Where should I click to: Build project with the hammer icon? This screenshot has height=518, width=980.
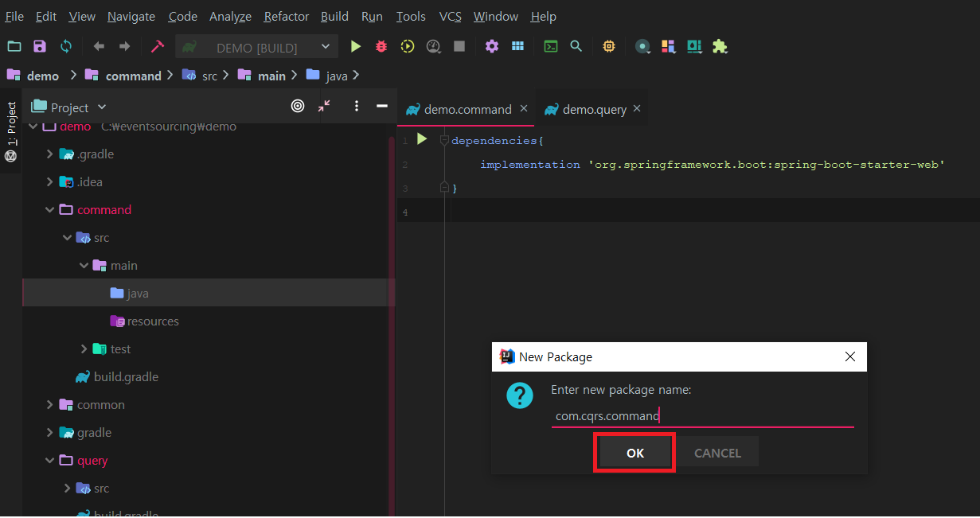coord(157,47)
